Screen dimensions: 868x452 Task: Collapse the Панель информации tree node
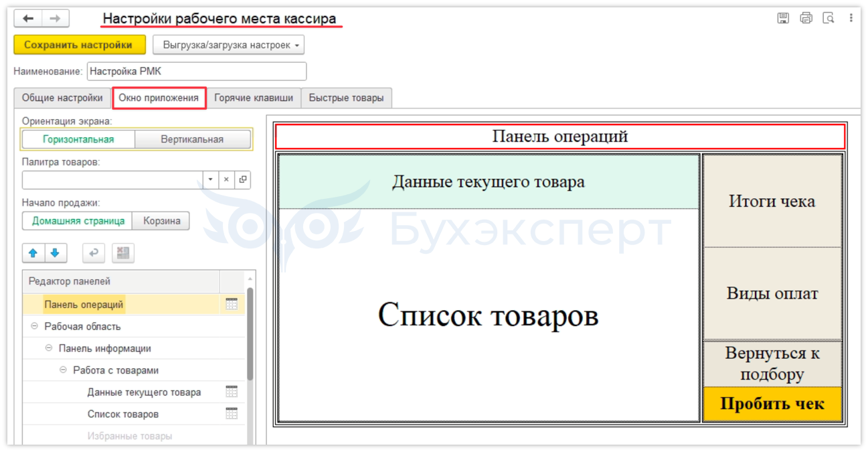point(49,348)
